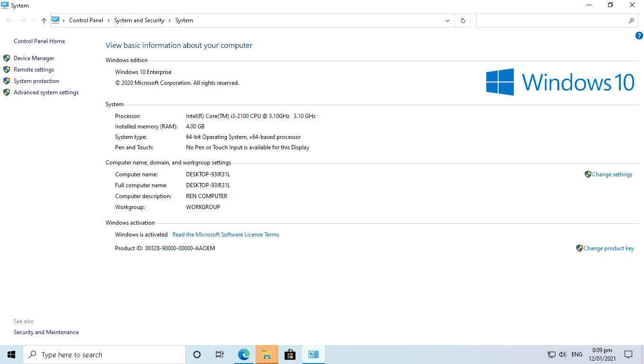The width and height of the screenshot is (644, 364).
Task: Click the 'Windows 10 Enterprise' edition text
Action: [x=143, y=72]
